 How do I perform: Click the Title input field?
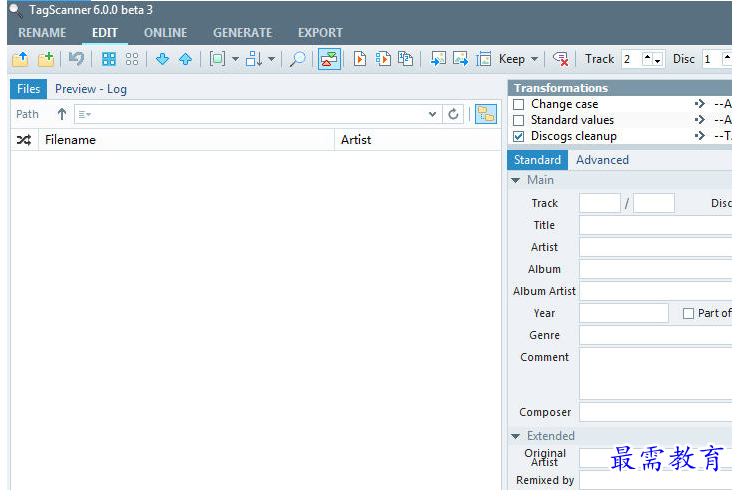click(655, 225)
